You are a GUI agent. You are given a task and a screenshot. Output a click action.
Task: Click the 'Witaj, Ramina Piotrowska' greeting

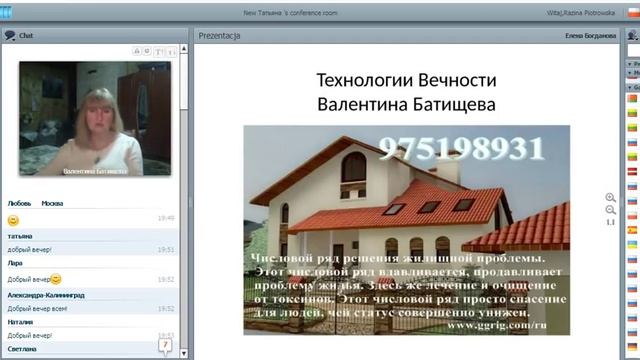point(580,13)
